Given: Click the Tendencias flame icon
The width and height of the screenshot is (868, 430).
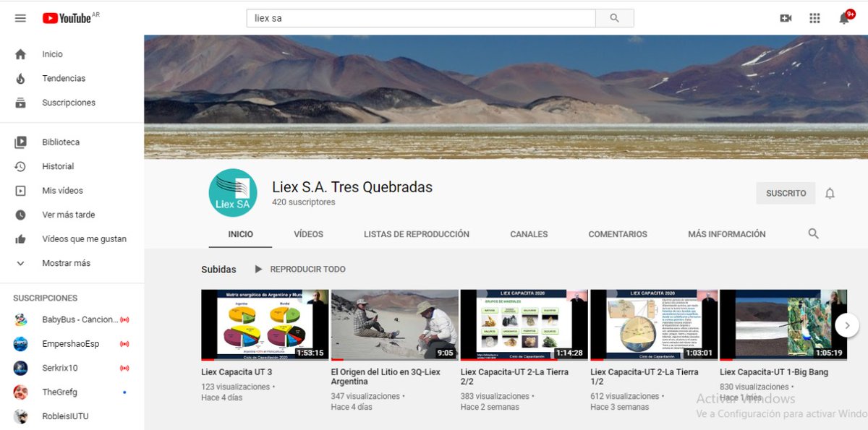Looking at the screenshot, I should (20, 78).
